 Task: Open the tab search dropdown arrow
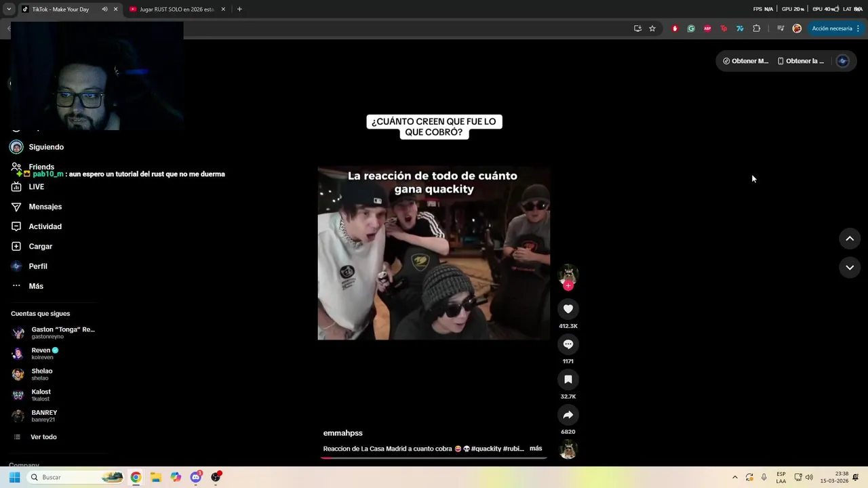[9, 9]
